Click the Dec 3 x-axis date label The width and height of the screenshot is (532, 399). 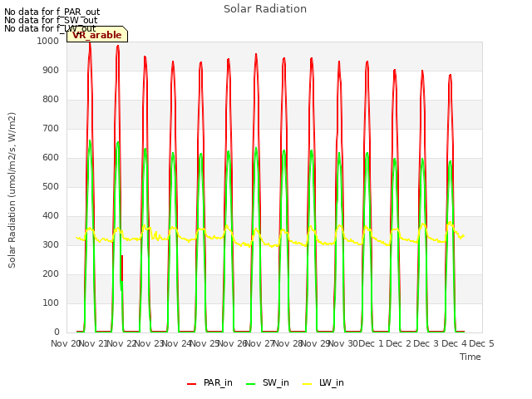[x=426, y=343]
